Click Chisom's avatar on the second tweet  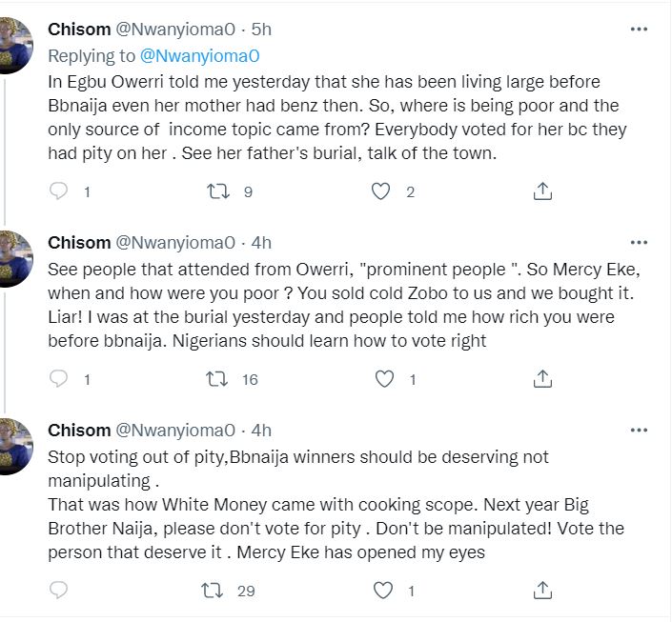16,259
